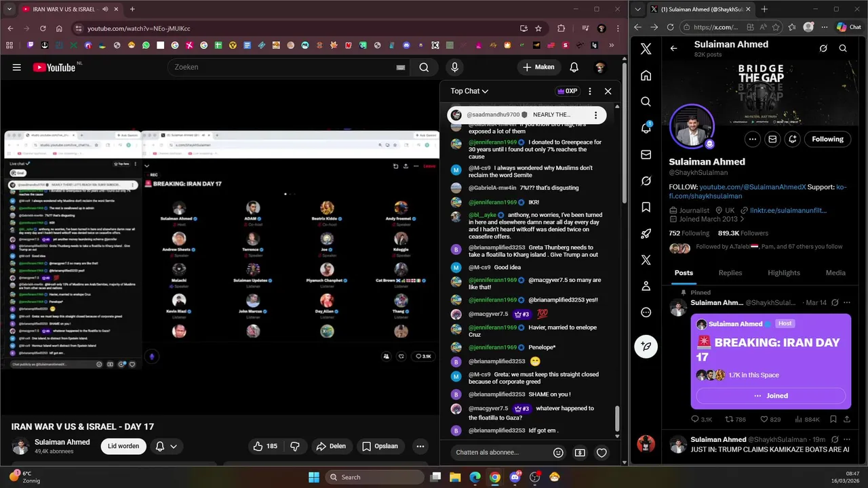868x488 pixels.
Task: Open X home icon in sidebar
Action: (x=646, y=75)
